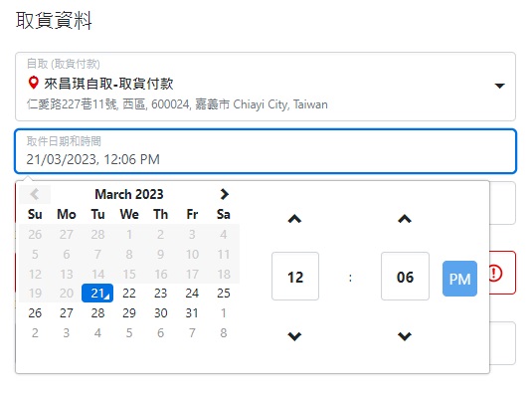Click the red error warning icon
The image size is (532, 397).
[x=495, y=273]
